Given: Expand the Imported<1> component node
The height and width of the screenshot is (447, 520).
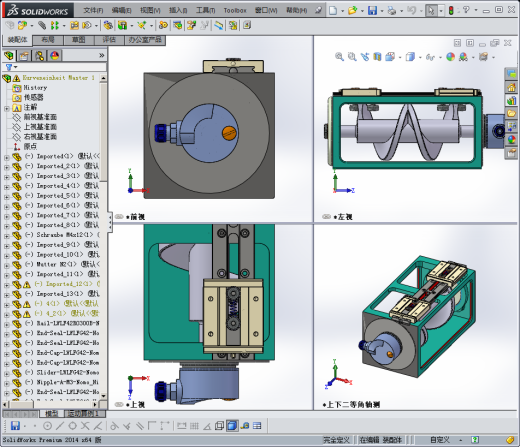Looking at the screenshot, I should click(6, 157).
